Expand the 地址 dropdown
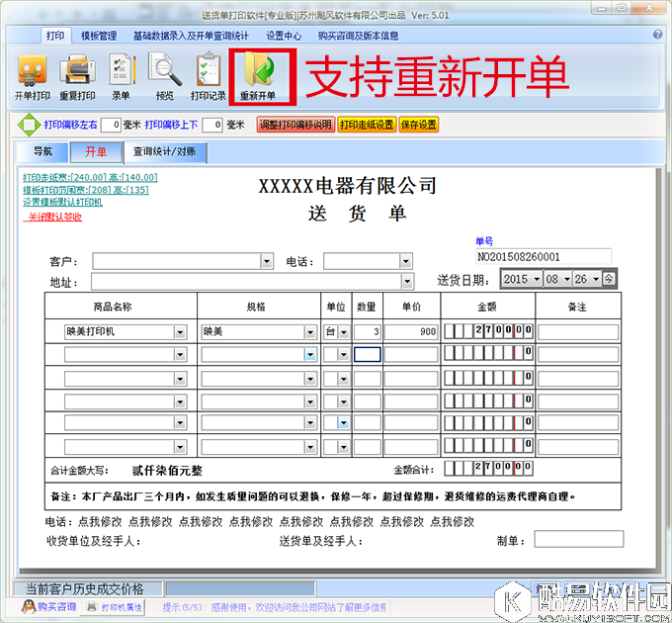 [407, 282]
